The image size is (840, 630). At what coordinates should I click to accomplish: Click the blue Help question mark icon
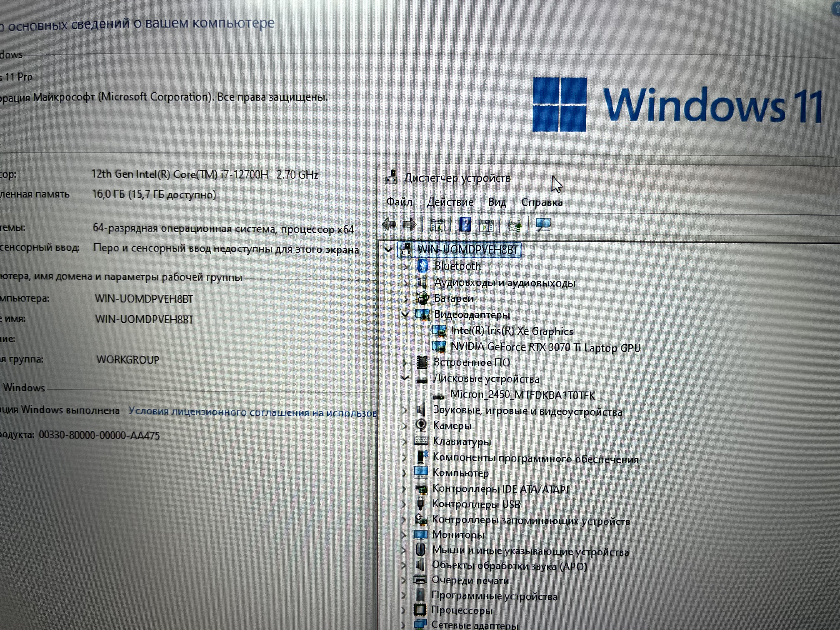[465, 224]
